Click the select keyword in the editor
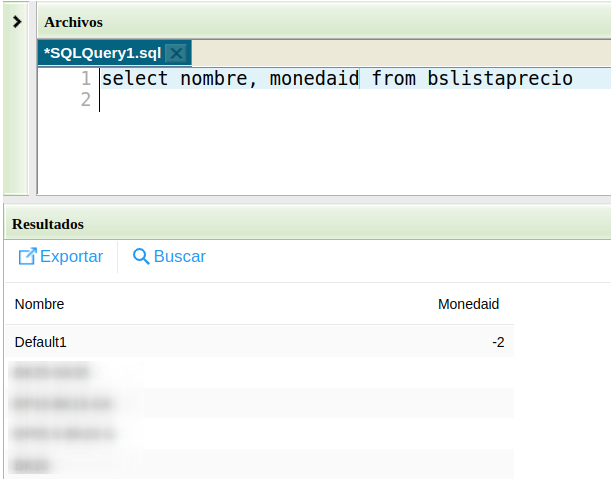The width and height of the screenshot is (611, 479). click(x=135, y=78)
